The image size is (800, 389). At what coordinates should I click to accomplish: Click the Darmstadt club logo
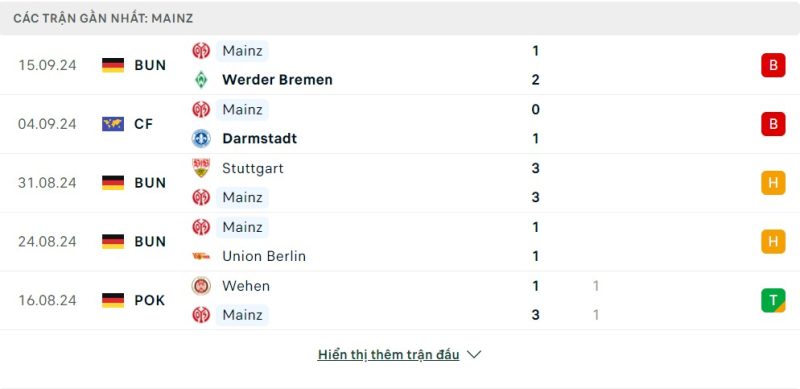coord(201,138)
